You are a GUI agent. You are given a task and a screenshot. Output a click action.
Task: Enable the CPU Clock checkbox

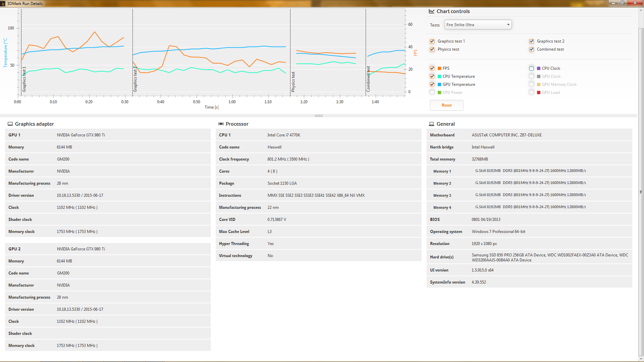click(532, 68)
